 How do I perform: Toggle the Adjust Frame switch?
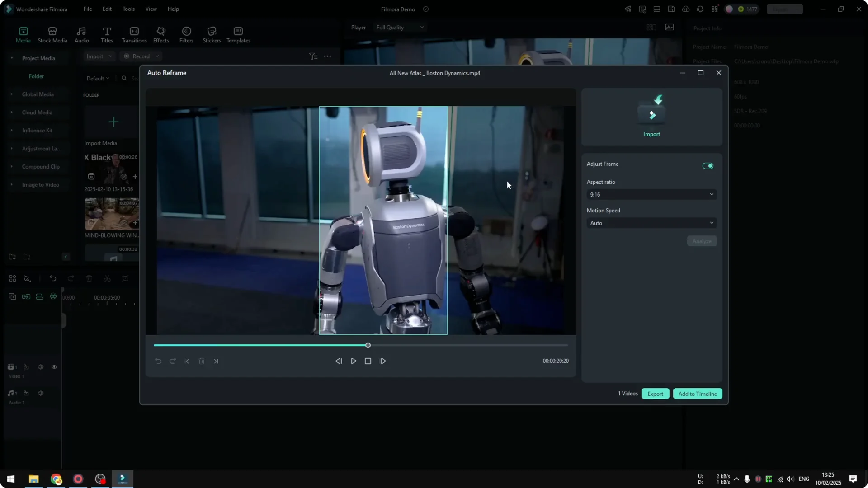(708, 166)
